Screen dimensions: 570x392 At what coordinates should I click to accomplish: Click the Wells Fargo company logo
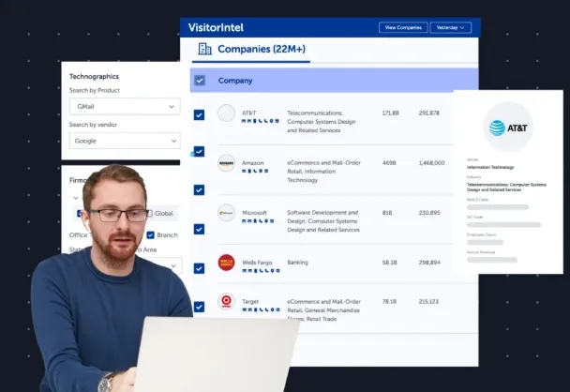click(x=226, y=263)
